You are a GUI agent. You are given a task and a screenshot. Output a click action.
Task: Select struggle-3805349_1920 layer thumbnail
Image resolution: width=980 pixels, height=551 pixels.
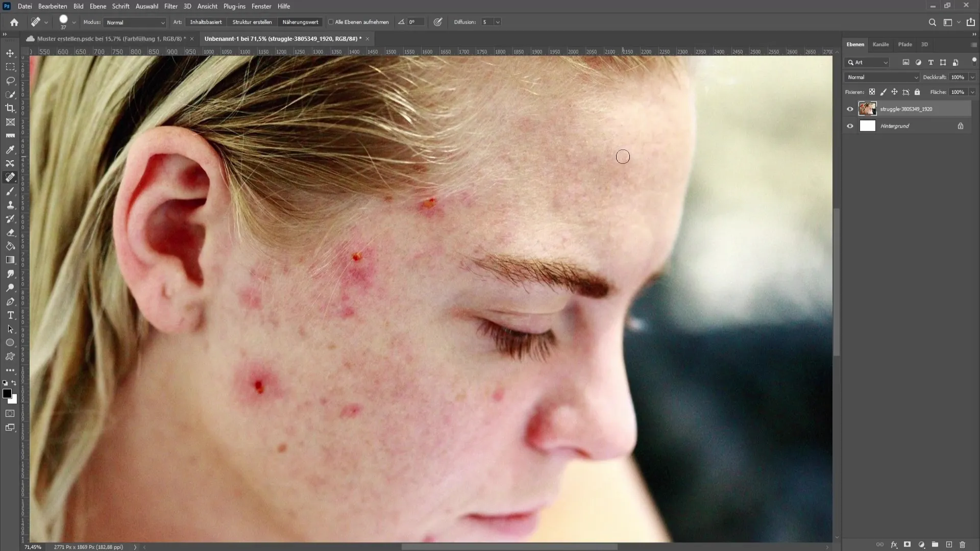pyautogui.click(x=868, y=109)
